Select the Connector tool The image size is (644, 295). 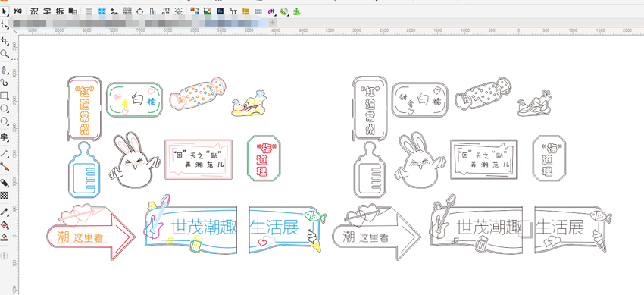tap(4, 166)
